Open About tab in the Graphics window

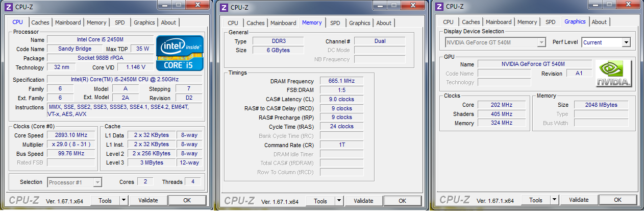pos(599,22)
